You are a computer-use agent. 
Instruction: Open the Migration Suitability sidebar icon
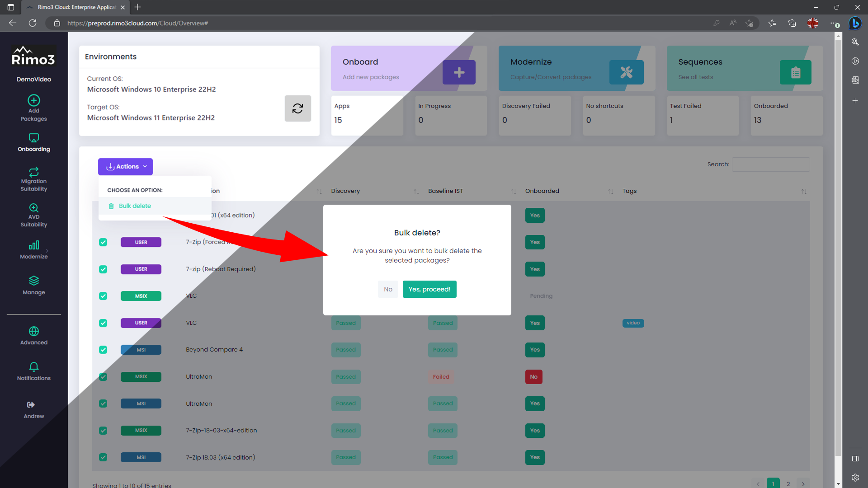34,172
